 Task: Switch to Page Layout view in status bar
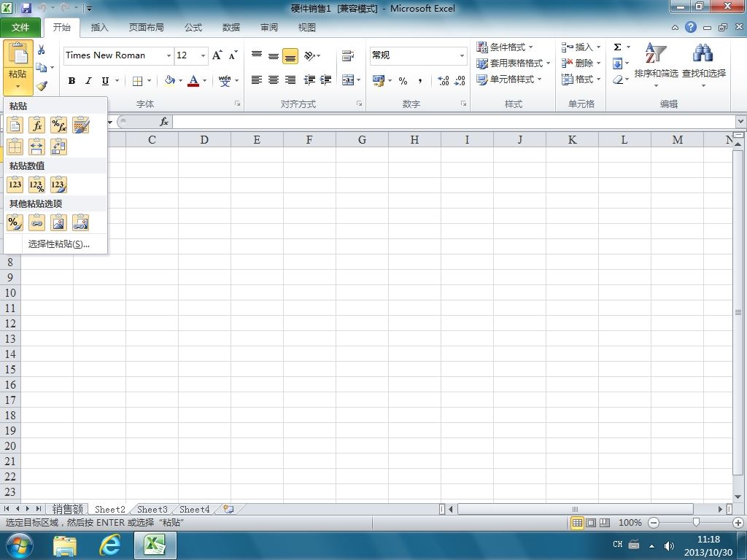(x=591, y=523)
